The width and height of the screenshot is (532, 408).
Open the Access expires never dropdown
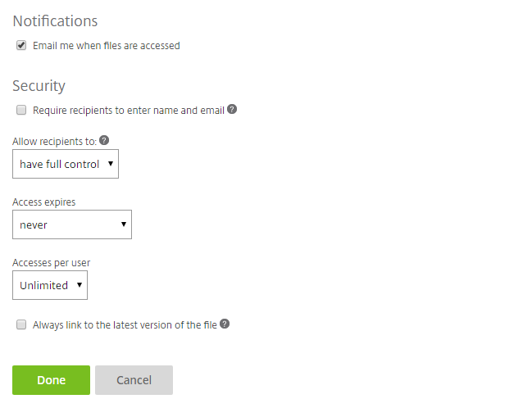click(x=72, y=224)
